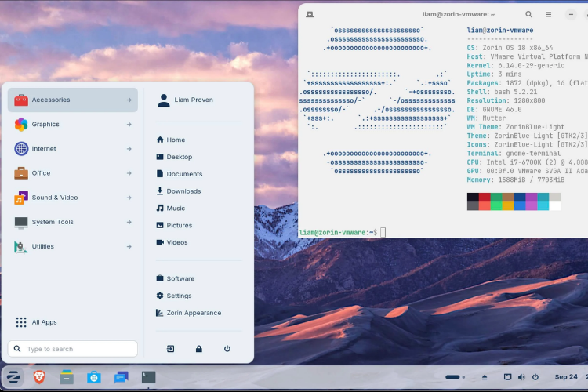Click the "Kernel: 6.14.0-29-generic" line
Screen dimensions: 588x392
tap(516, 66)
